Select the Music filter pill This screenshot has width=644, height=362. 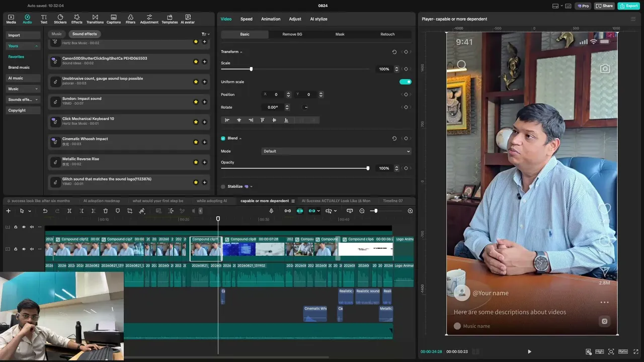[56, 34]
